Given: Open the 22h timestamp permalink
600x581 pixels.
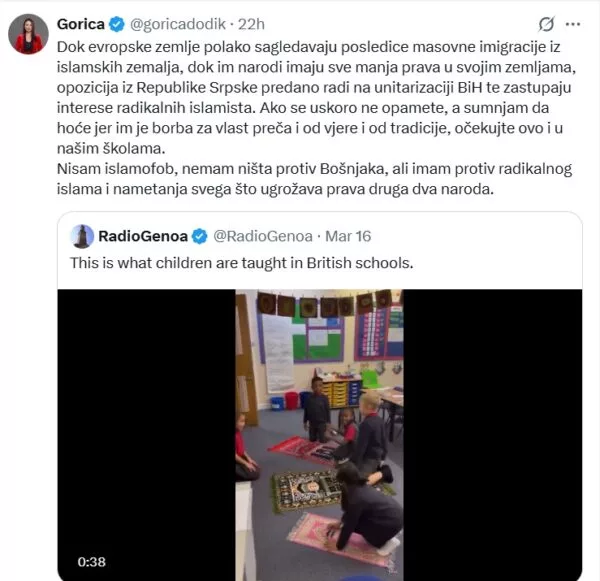Looking at the screenshot, I should click(251, 24).
